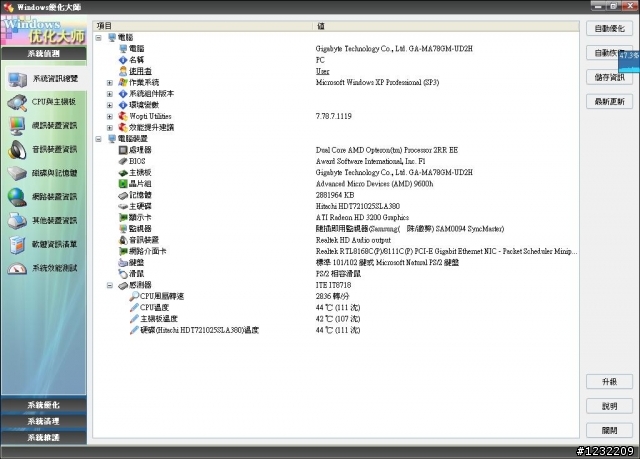Switch to 系統偵測 section tab
Viewport: 640px width, 459px height.
point(44,53)
